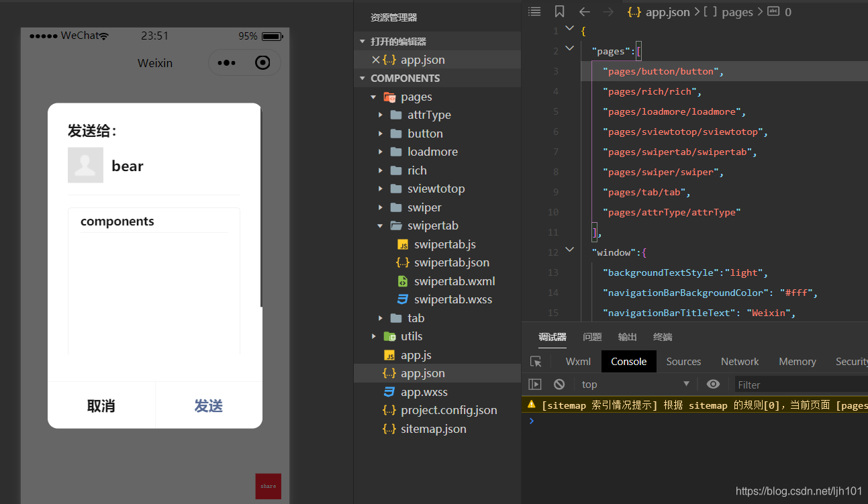This screenshot has height=504, width=868.
Task: Click line "pages/tab/tab" in editor
Action: coord(646,192)
